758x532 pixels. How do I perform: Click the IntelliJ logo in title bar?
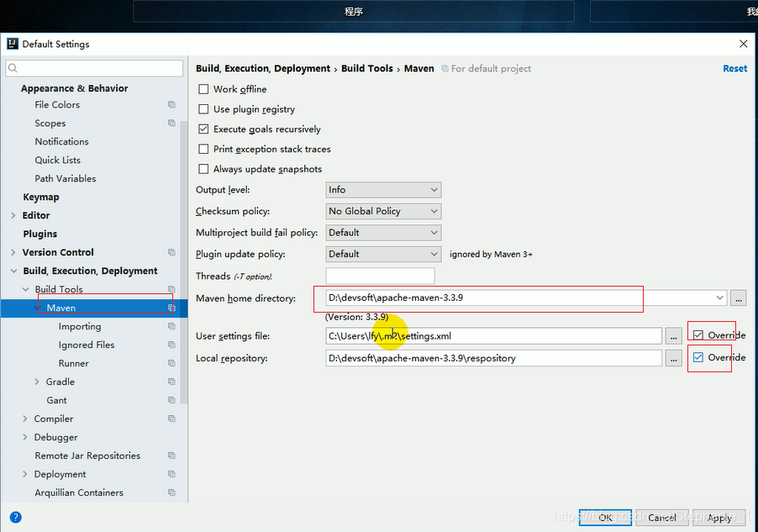13,44
